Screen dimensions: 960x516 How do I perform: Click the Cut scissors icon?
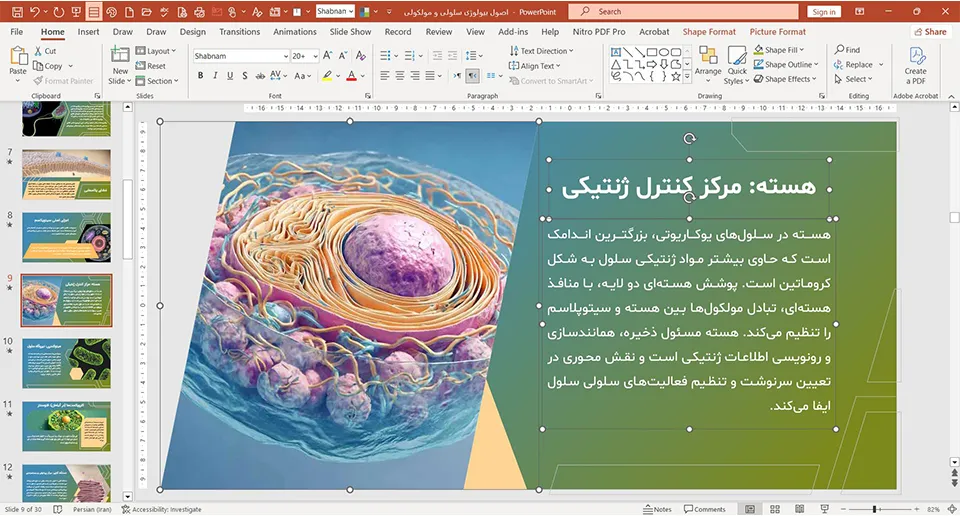tap(39, 51)
